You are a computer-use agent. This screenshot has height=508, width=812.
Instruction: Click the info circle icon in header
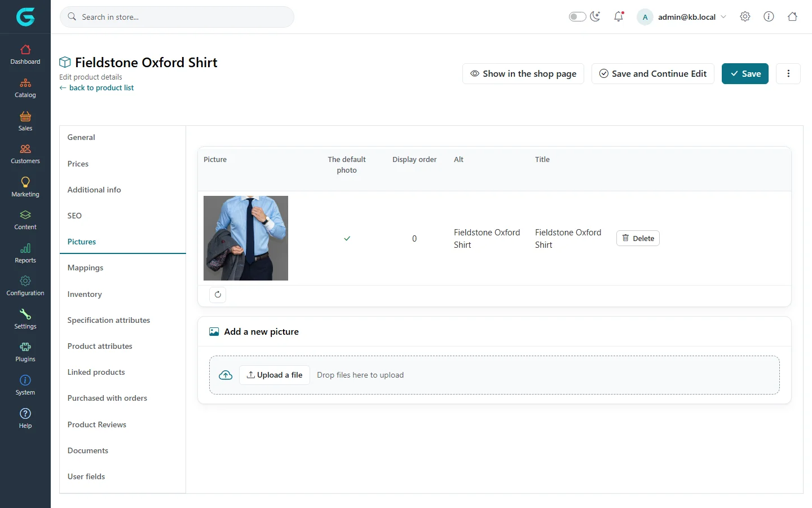pyautogui.click(x=769, y=17)
